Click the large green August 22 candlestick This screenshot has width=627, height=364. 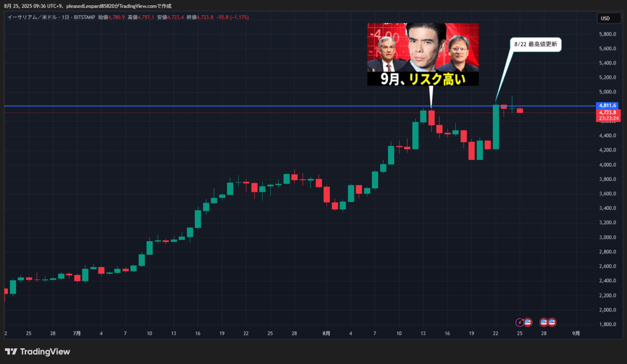[496, 127]
